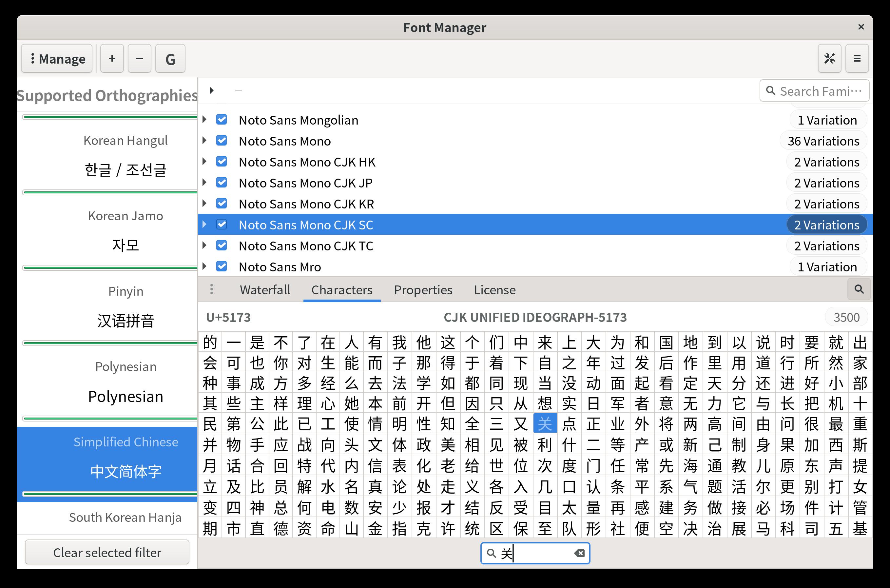Open the Manage mode menu
Screen dimensions: 890x588
(57, 58)
